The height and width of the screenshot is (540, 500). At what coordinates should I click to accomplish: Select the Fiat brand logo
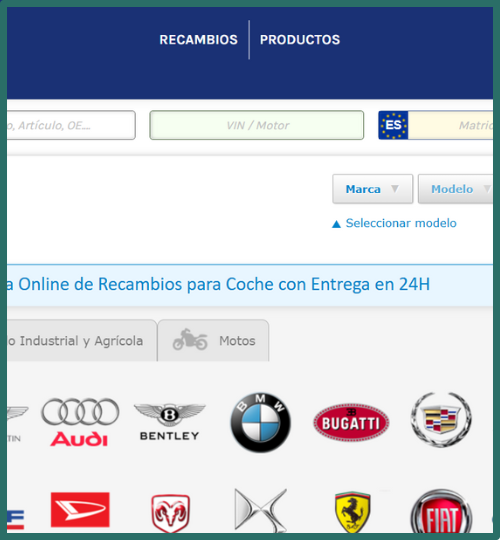pyautogui.click(x=441, y=511)
